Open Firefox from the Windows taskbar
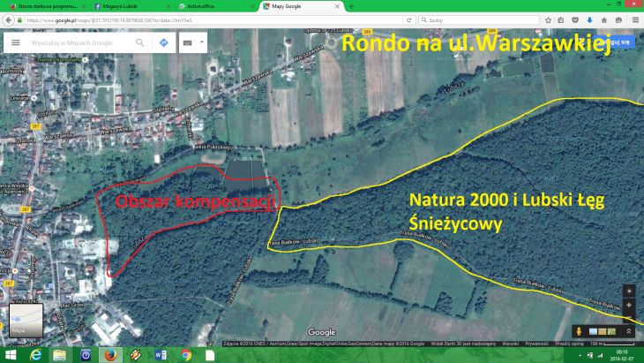 coord(110,354)
